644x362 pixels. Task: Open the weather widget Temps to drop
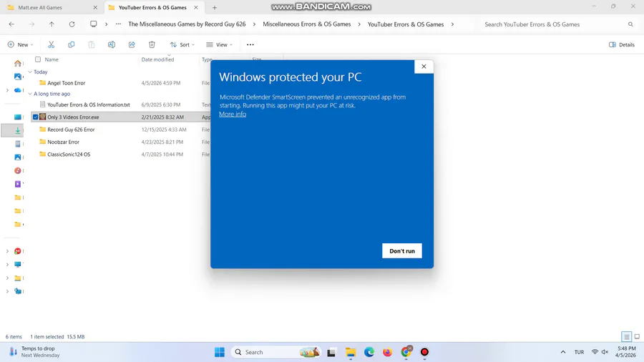pyautogui.click(x=35, y=352)
